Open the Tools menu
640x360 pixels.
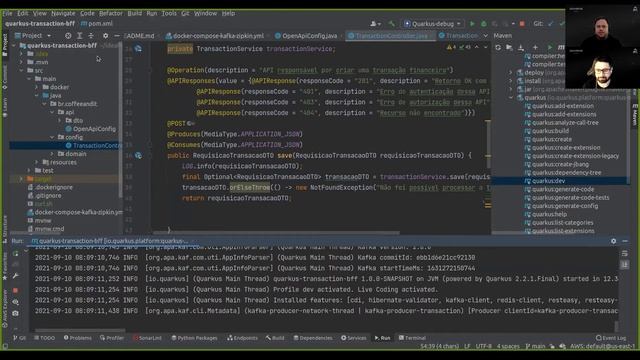tap(169, 13)
